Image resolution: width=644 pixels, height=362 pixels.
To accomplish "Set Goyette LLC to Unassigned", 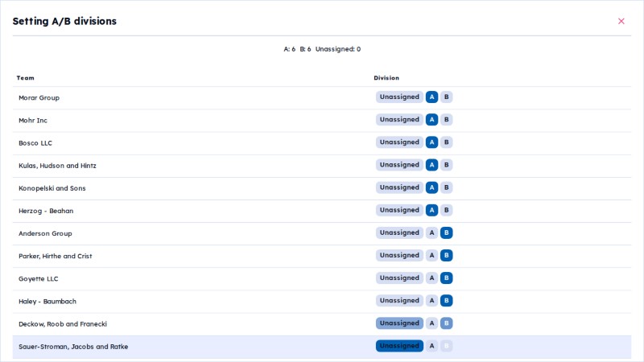I will [x=399, y=278].
